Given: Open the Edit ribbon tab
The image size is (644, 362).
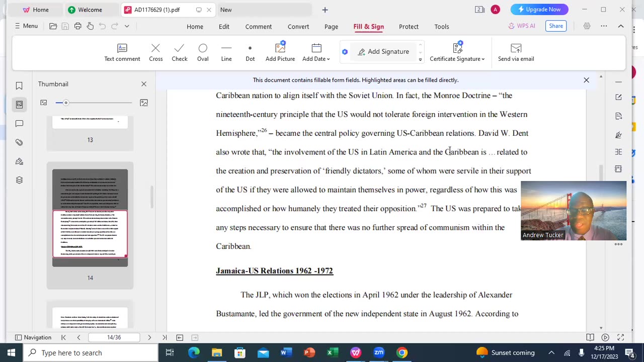Looking at the screenshot, I should click(224, 27).
